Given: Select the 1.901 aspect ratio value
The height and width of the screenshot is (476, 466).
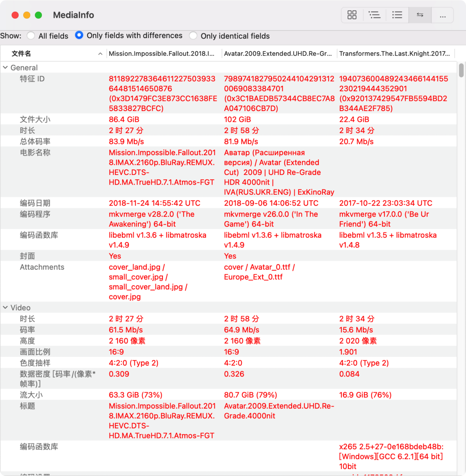Looking at the screenshot, I should tap(348, 352).
